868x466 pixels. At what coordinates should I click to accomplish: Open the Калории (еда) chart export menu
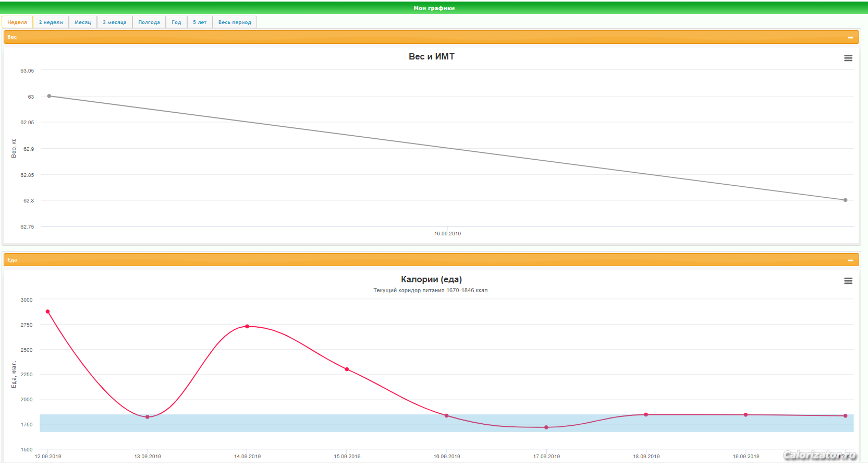point(848,281)
